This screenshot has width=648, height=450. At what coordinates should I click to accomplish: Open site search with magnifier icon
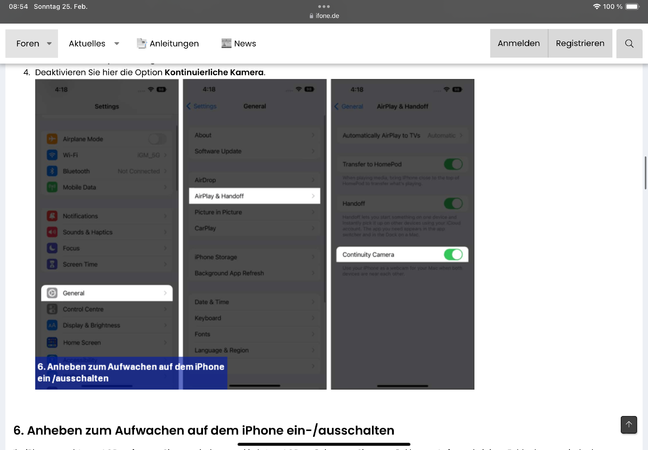[x=629, y=43]
